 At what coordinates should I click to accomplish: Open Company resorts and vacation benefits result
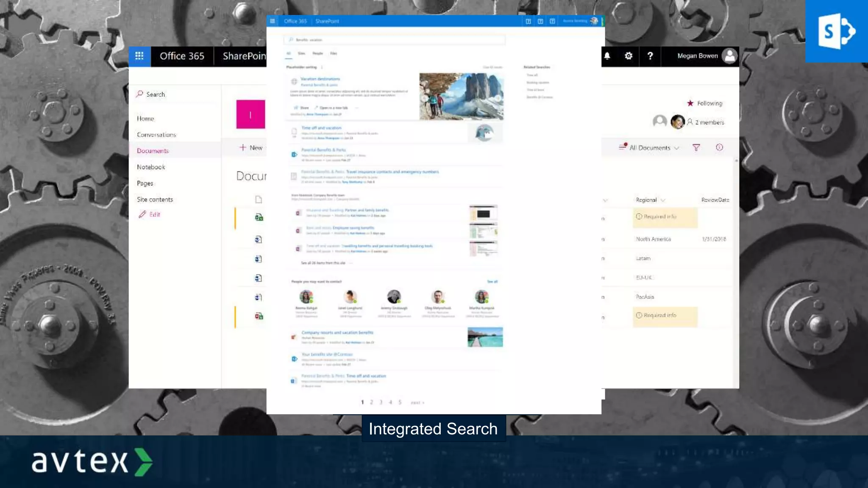tap(337, 333)
